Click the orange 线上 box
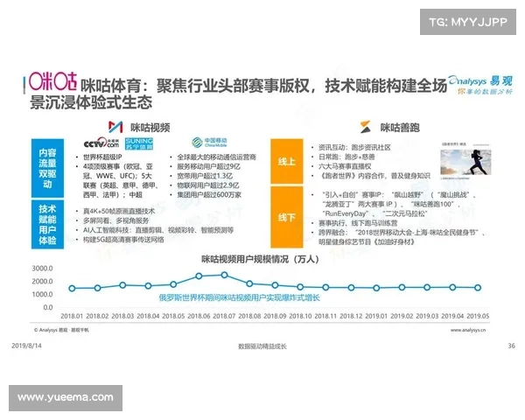The image size is (525, 420). (287, 161)
